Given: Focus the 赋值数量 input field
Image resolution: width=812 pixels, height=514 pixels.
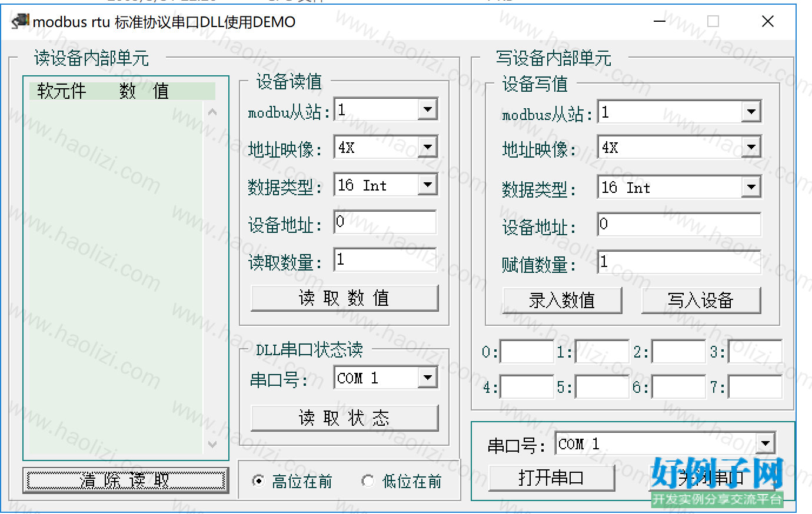Looking at the screenshot, I should tap(679, 262).
